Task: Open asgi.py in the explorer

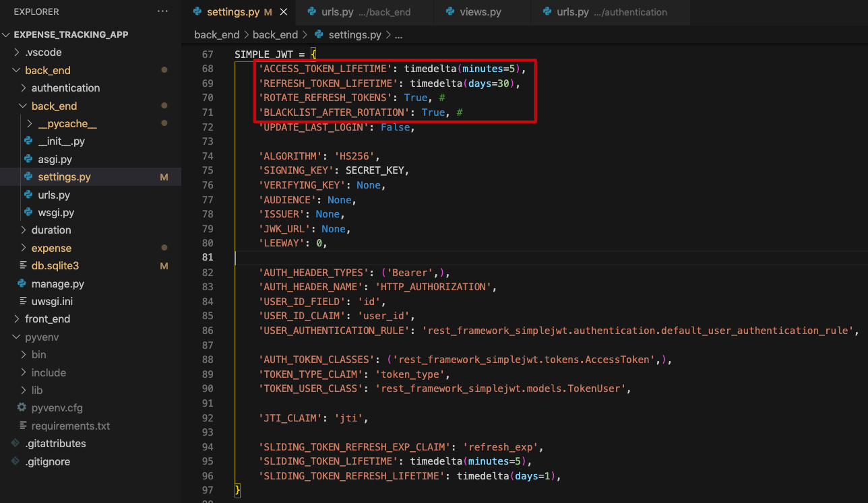Action: click(55, 160)
